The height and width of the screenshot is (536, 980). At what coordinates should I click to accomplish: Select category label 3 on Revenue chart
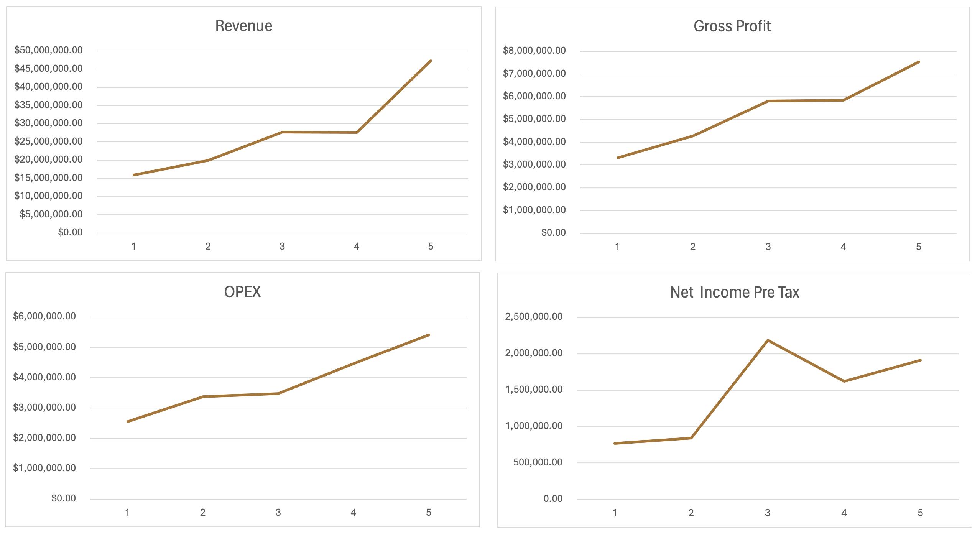tap(282, 247)
